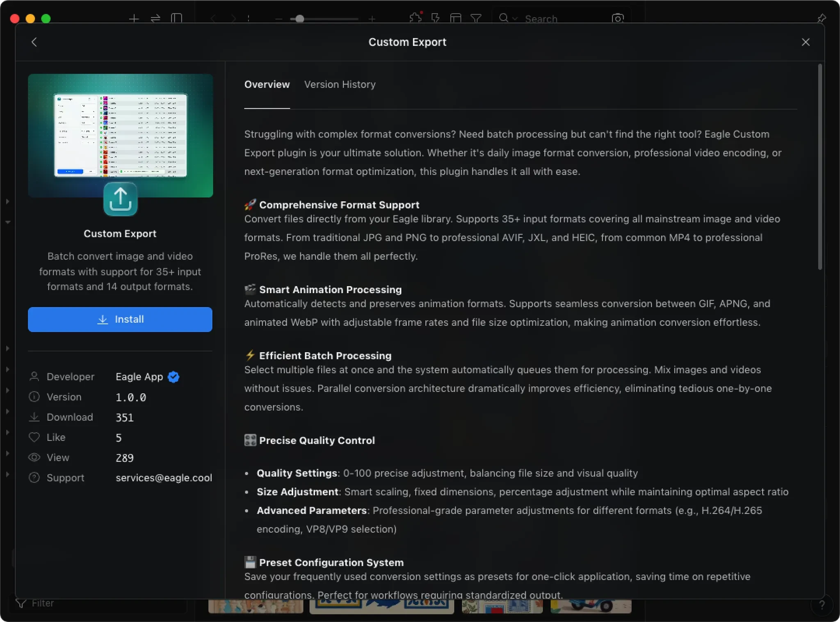Click the zoom in plus icon
This screenshot has width=840, height=622.
pos(372,19)
